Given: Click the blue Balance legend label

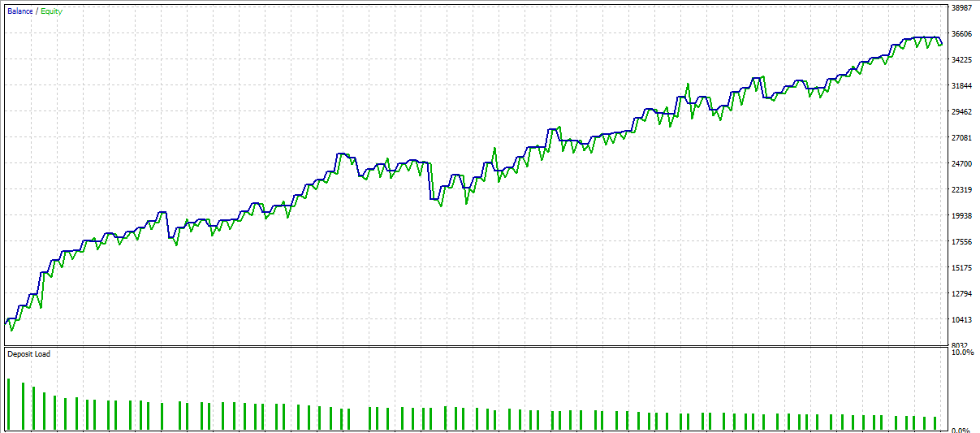Looking at the screenshot, I should 20,11.
